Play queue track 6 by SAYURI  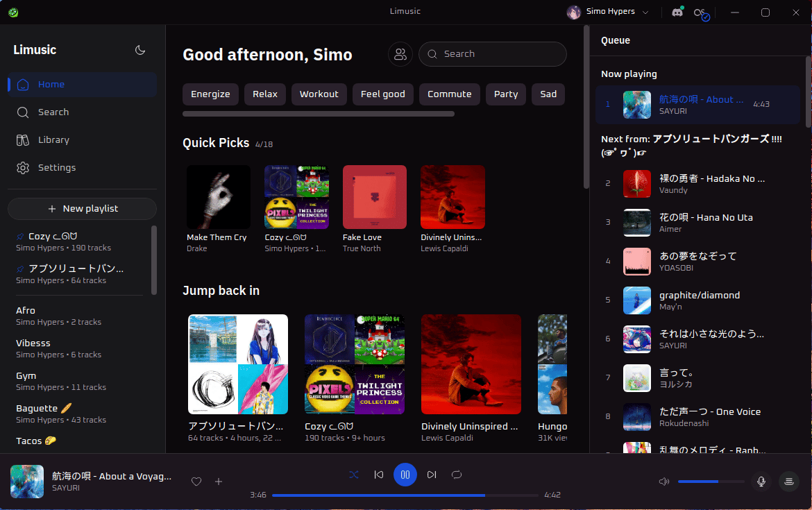697,339
